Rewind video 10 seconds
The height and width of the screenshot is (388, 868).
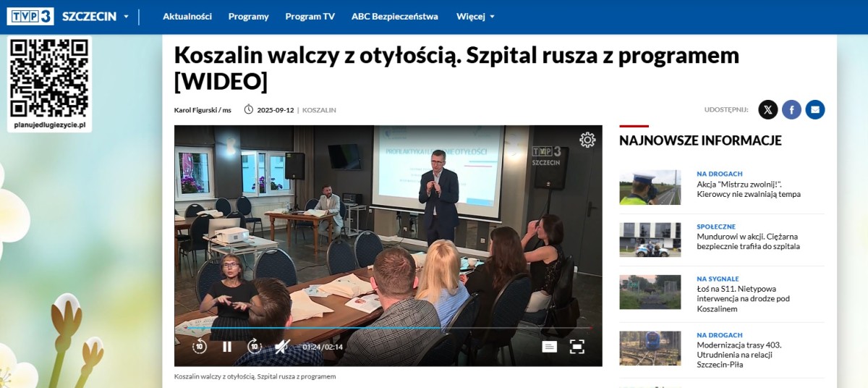[x=200, y=346]
